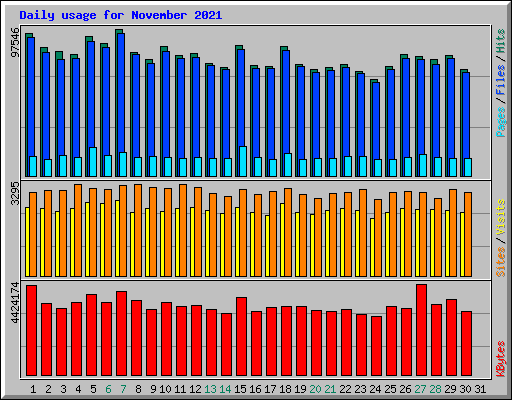The width and height of the screenshot is (512, 400).
Task: Click the 4424174 KBytes scale value
Action: click(15, 303)
